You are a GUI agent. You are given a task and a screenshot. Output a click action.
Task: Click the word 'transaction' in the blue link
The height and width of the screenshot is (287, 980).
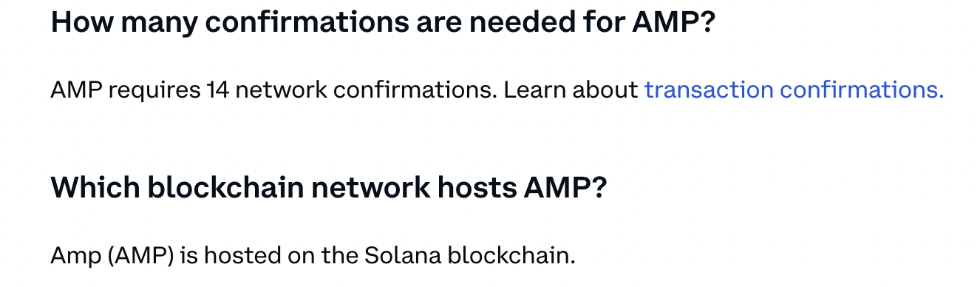(x=709, y=90)
